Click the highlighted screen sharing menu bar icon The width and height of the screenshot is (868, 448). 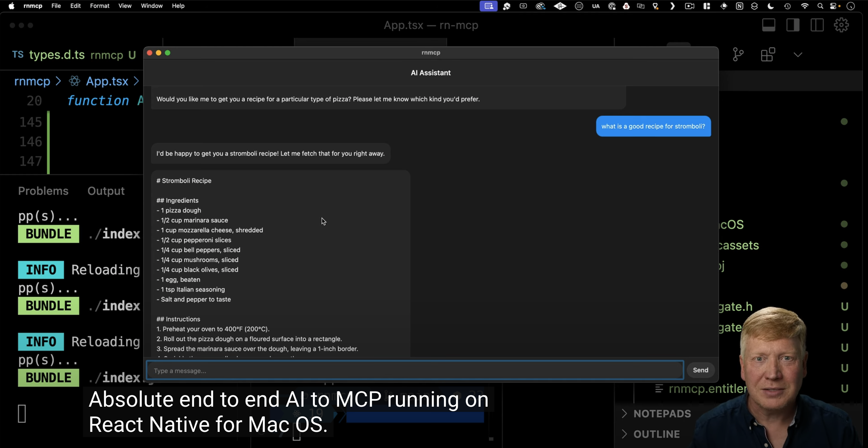[x=488, y=6]
